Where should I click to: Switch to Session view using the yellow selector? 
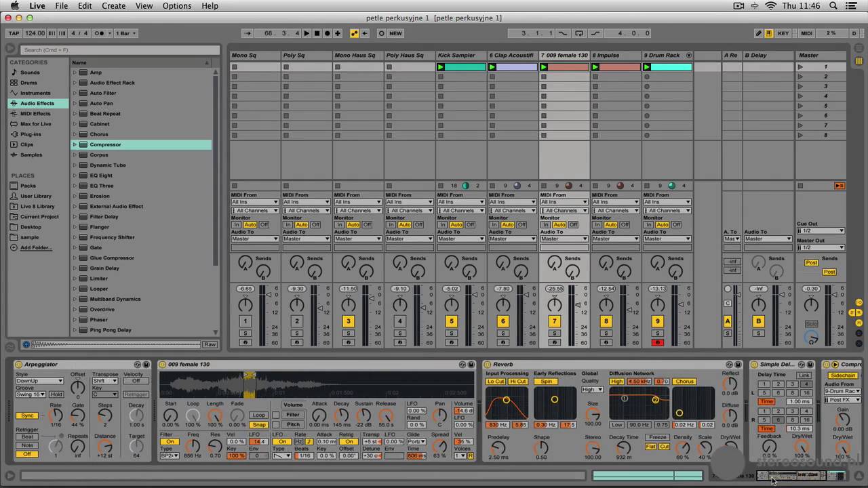860,61
